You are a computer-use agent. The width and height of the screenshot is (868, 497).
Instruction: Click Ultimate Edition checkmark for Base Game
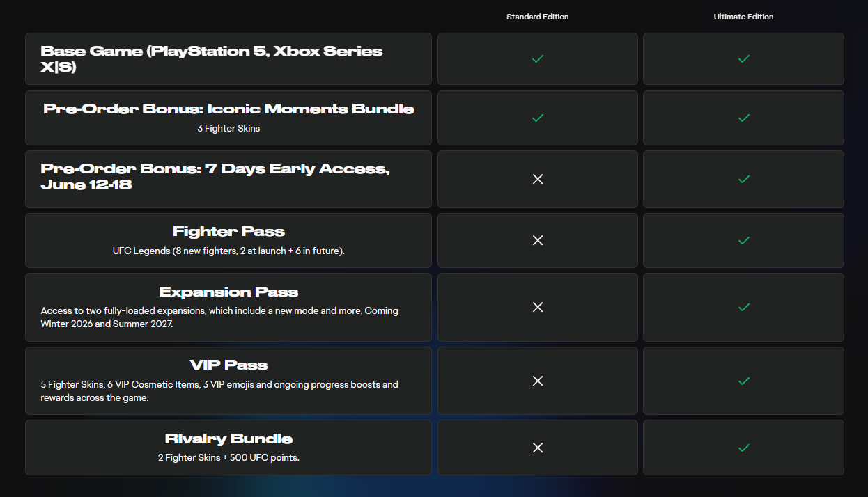coord(743,59)
